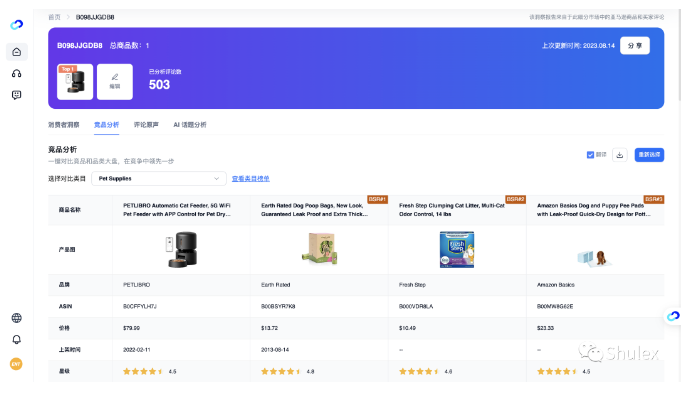Click the price cell '$13.72'
This screenshot has height=415, width=699.
(x=269, y=328)
